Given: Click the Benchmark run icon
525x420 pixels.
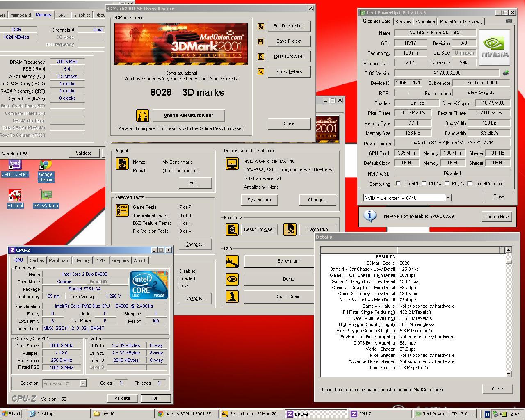Looking at the screenshot, I should 232,261.
